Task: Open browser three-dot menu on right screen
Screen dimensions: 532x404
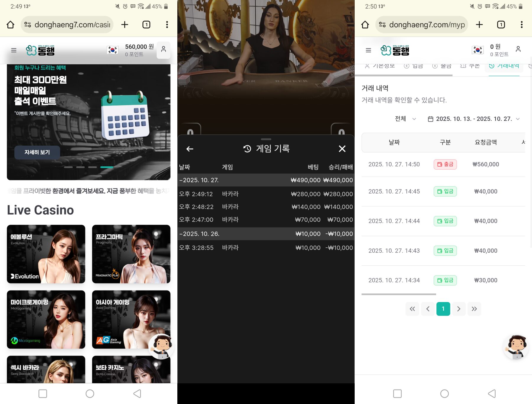Action: click(x=521, y=25)
